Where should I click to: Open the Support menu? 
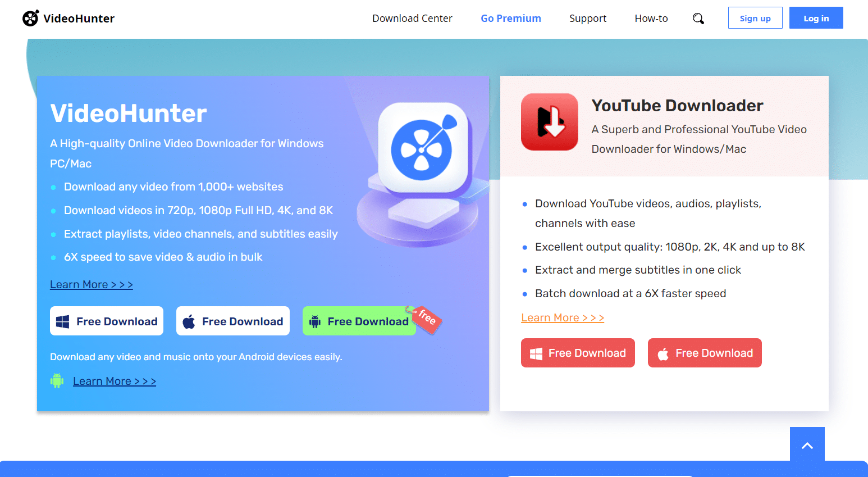point(588,18)
